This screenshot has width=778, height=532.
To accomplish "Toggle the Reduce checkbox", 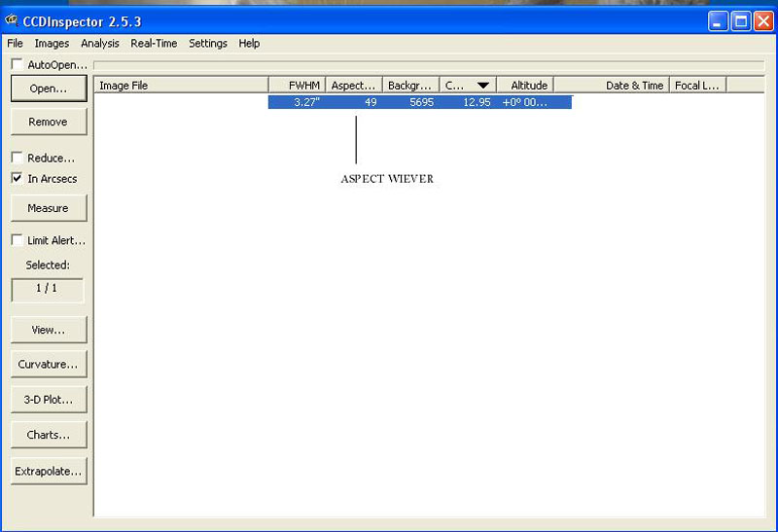I will 17,158.
